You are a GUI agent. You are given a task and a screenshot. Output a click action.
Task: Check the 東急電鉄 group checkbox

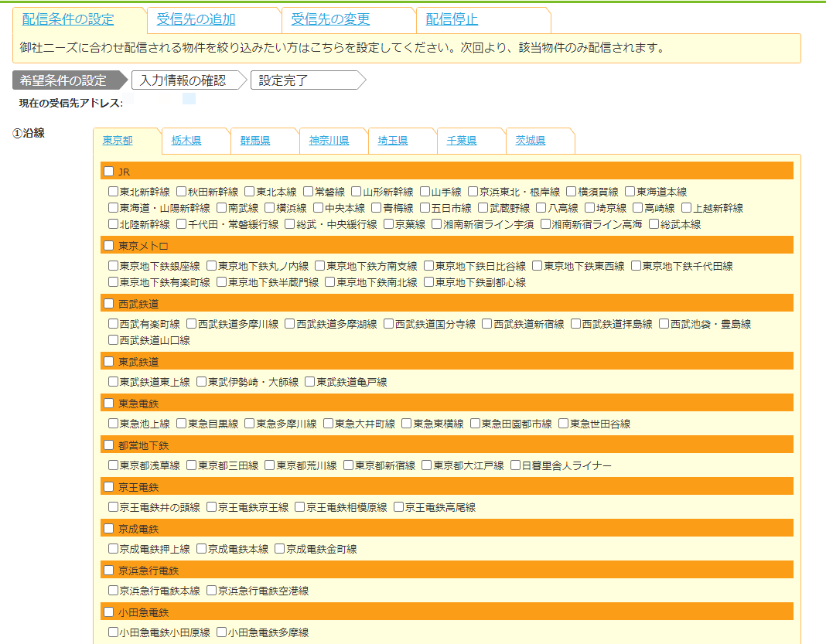point(109,404)
